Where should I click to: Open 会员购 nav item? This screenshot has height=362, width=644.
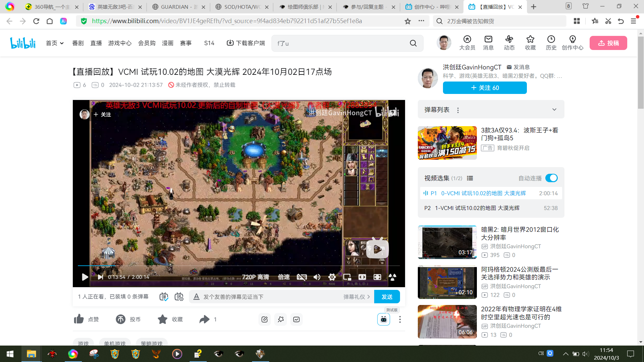pos(147,43)
